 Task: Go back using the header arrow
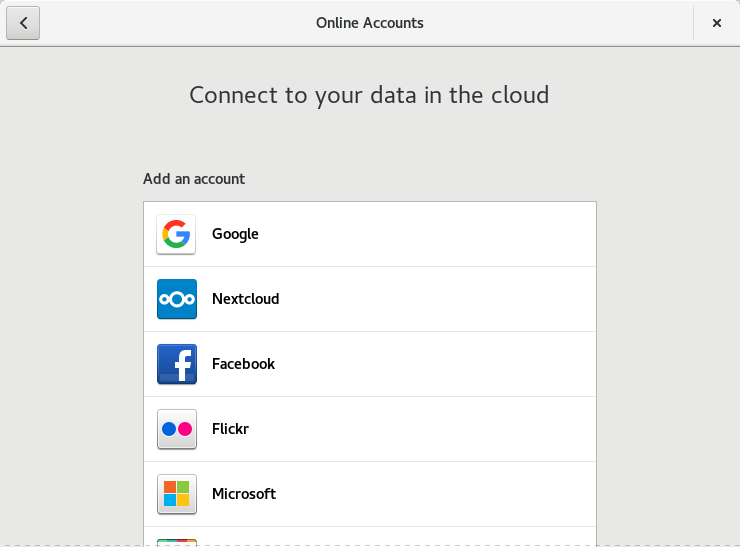[23, 23]
